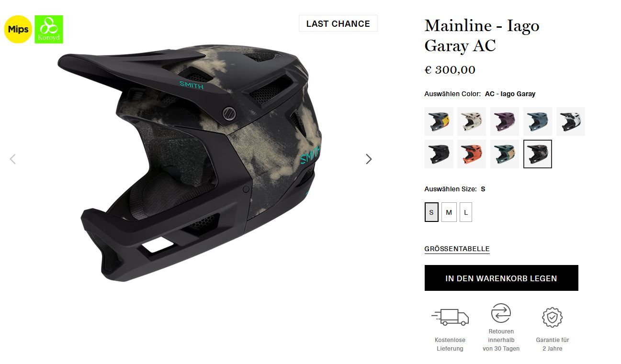Click the 2-year warranty shield icon
The width and height of the screenshot is (621, 364).
tap(552, 318)
